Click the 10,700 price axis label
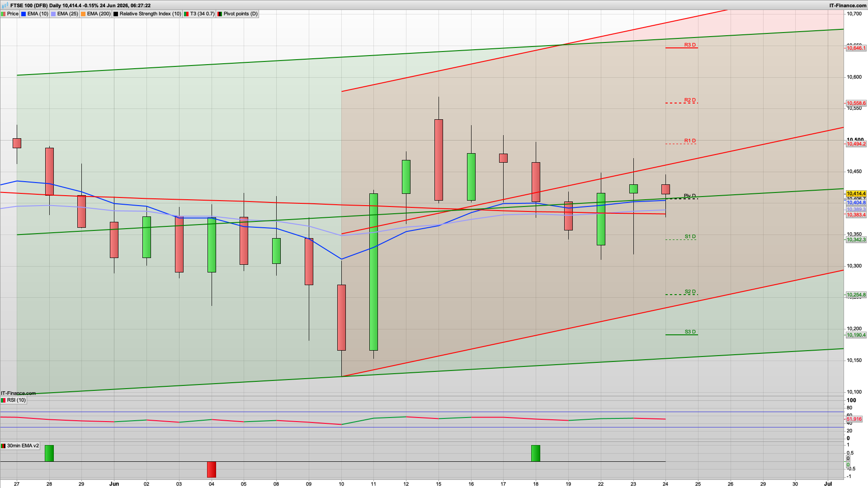This screenshot has width=868, height=488. 854,14
